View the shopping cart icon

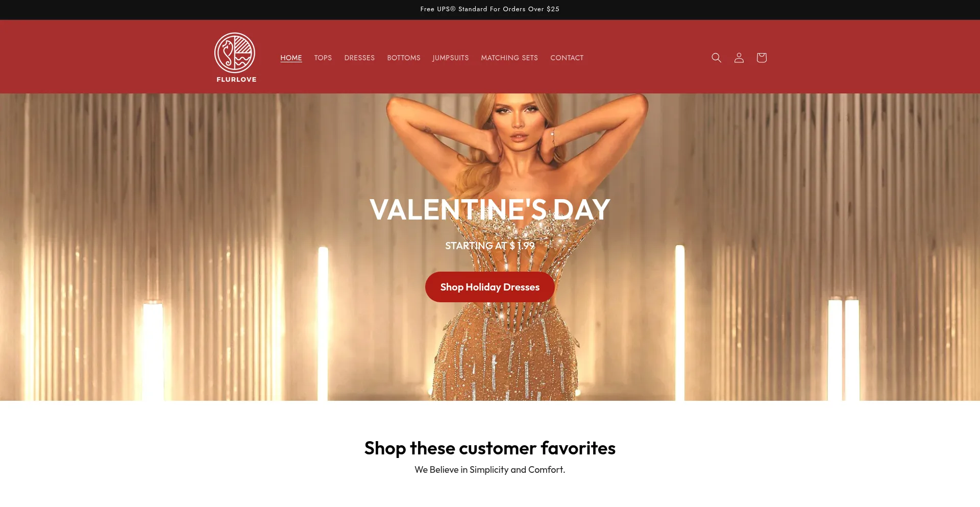(x=761, y=58)
